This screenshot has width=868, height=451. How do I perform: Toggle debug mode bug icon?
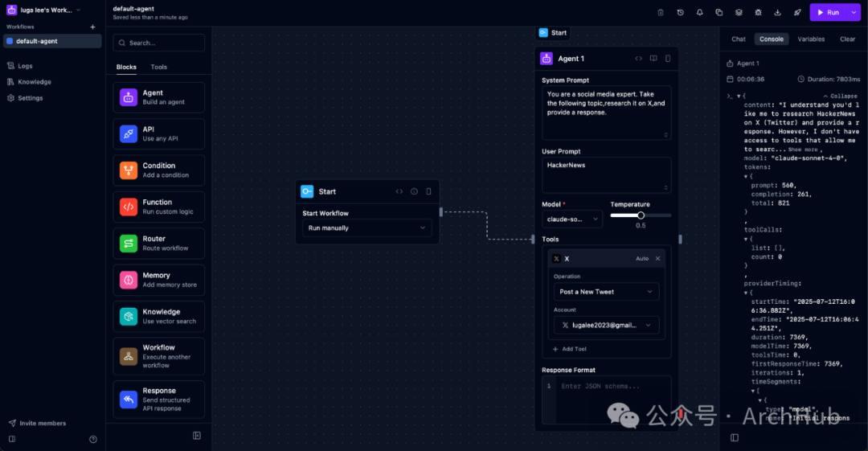tap(758, 12)
